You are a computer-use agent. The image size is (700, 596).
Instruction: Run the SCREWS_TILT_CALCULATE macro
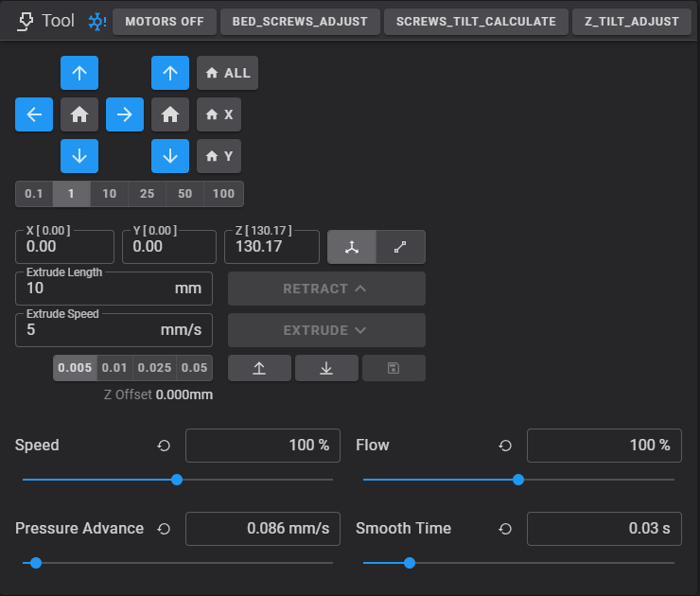pos(477,22)
